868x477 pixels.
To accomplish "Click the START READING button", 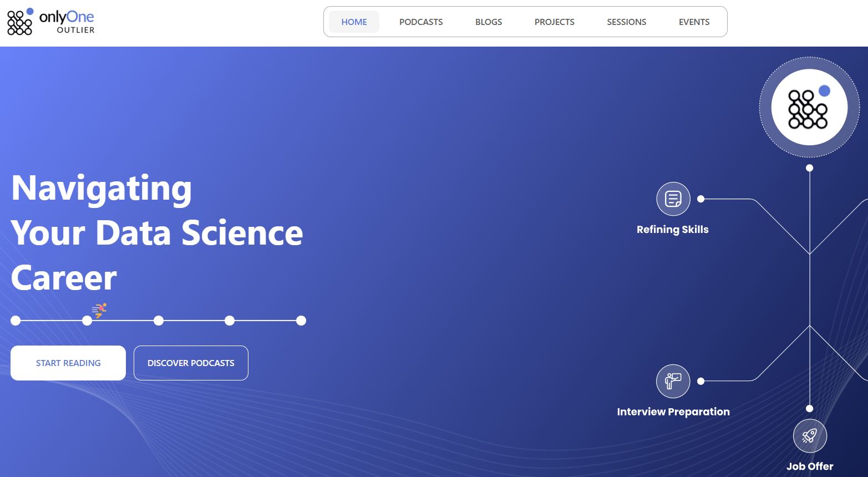I will (x=68, y=363).
